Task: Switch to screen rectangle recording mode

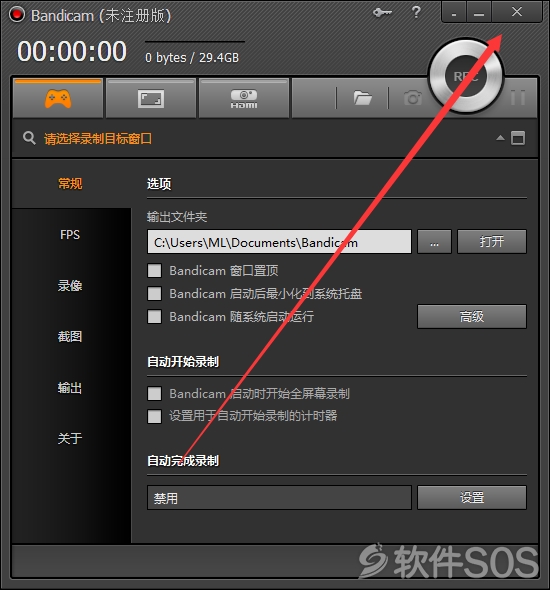Action: point(151,99)
